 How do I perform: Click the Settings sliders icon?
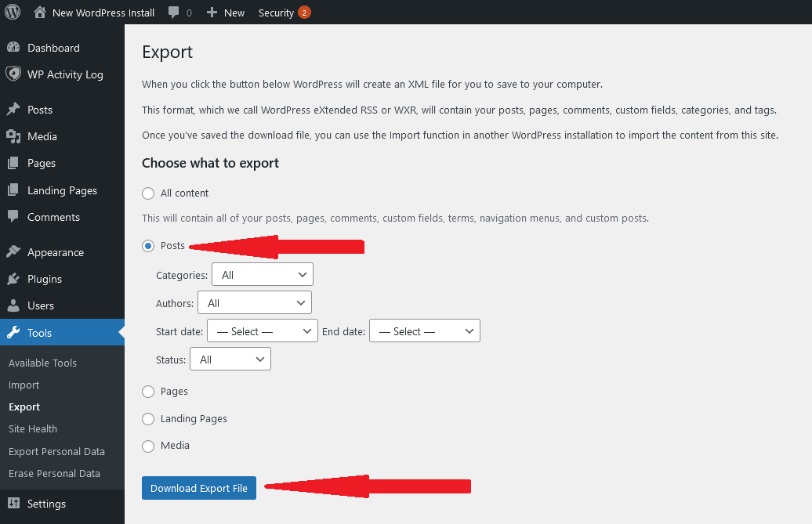[x=13, y=503]
